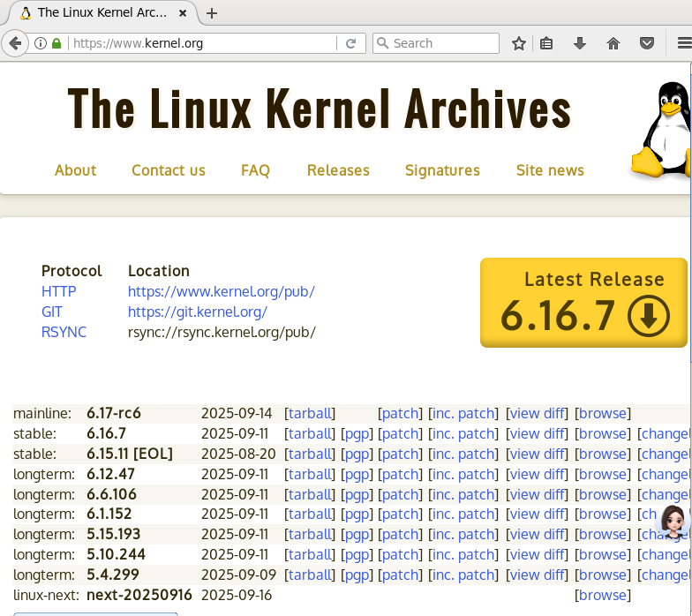This screenshot has height=616, width=692.
Task: Select The Linux Kernel Archives tab
Action: click(x=102, y=13)
